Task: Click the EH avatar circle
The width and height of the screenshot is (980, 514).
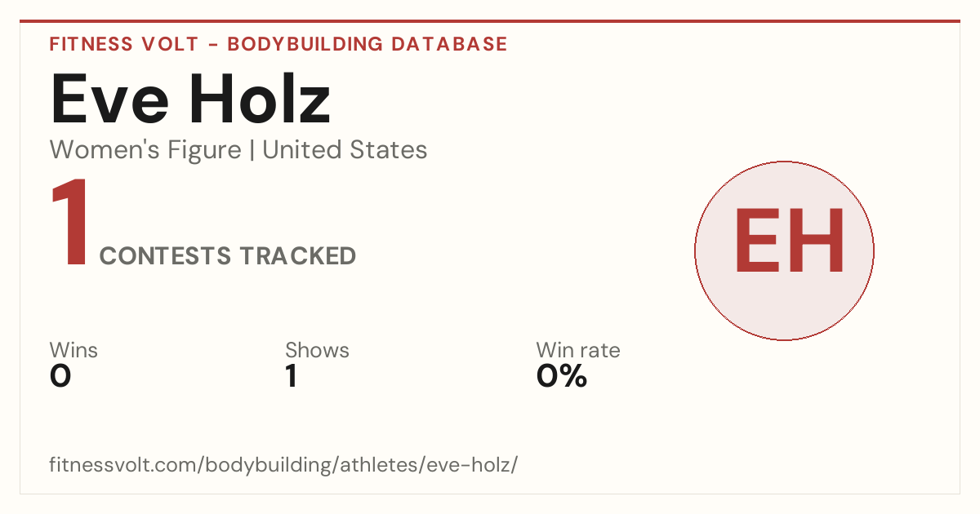Action: tap(784, 250)
